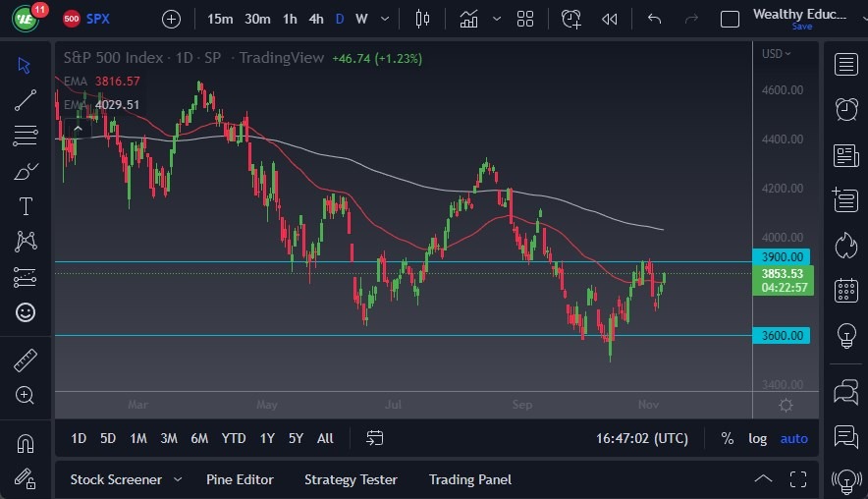Open the ideas lightbulb panel
Image resolution: width=868 pixels, height=499 pixels.
845,336
